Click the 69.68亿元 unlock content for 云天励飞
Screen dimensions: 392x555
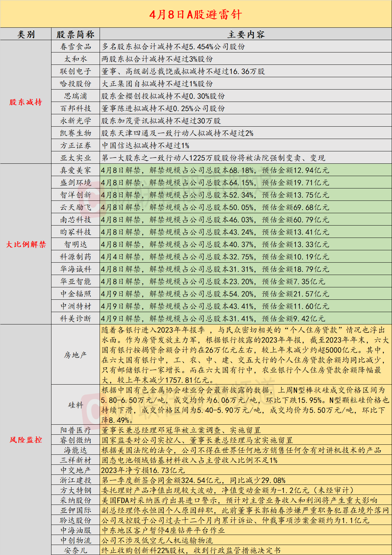pyautogui.click(x=215, y=207)
